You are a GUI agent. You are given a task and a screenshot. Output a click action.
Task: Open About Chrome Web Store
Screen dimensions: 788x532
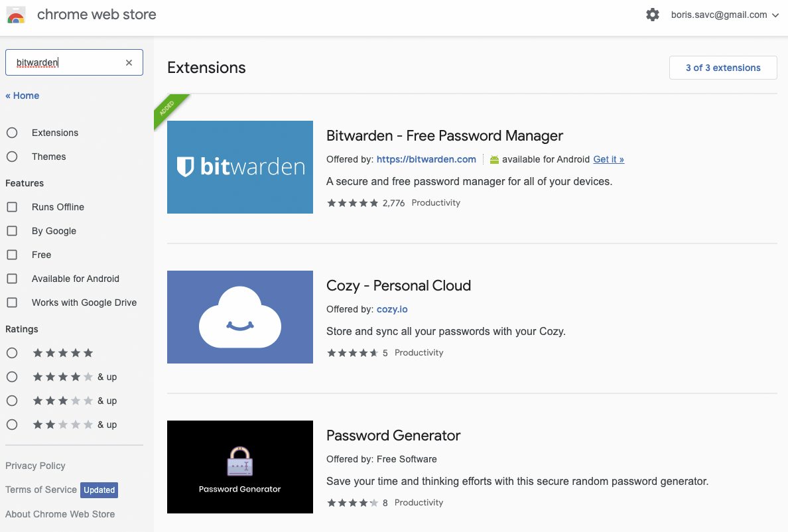(x=60, y=514)
